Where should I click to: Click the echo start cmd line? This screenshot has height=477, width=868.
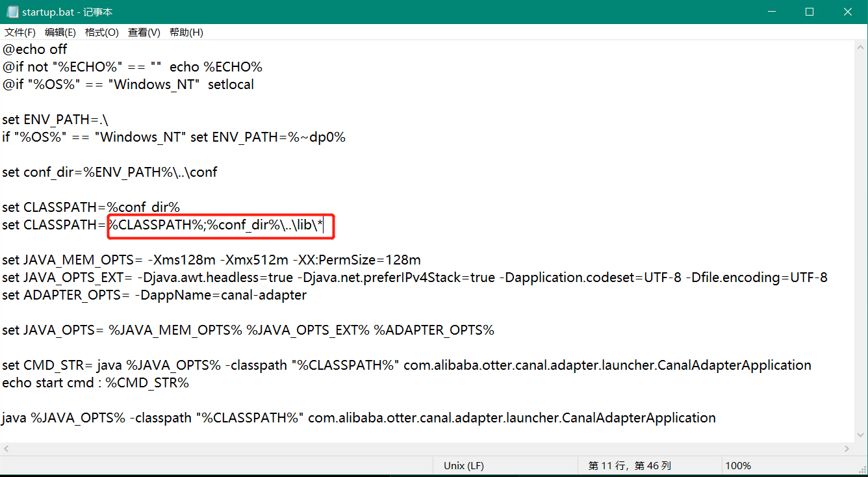point(95,382)
